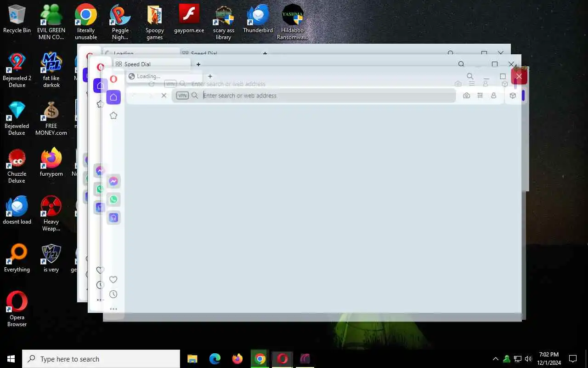Viewport: 588px width, 368px height.
Task: Select the Opera Browser desktop shortcut
Action: point(17,309)
